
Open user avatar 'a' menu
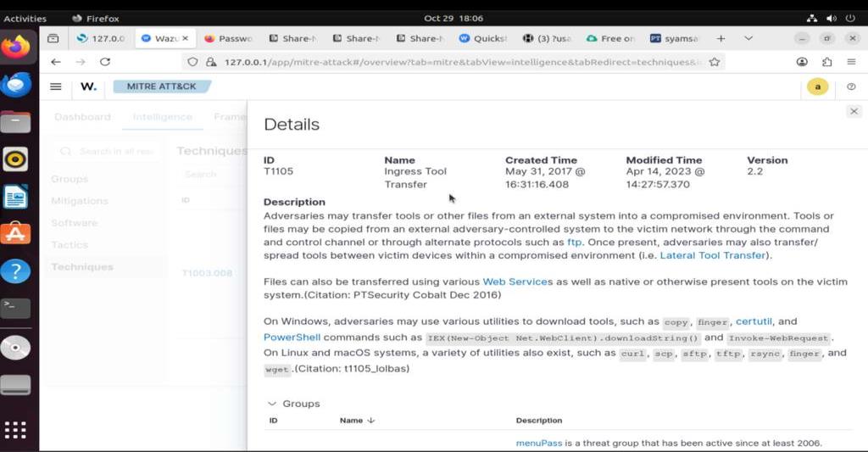tap(816, 86)
